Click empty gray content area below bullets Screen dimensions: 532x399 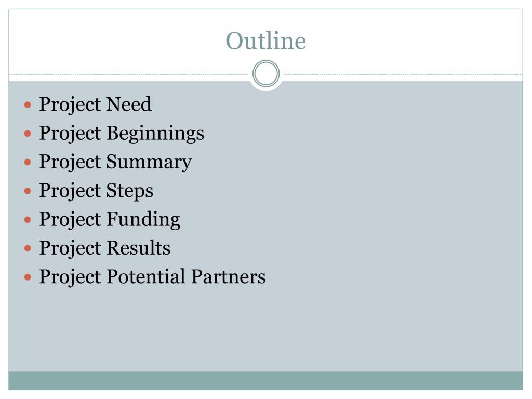265,329
